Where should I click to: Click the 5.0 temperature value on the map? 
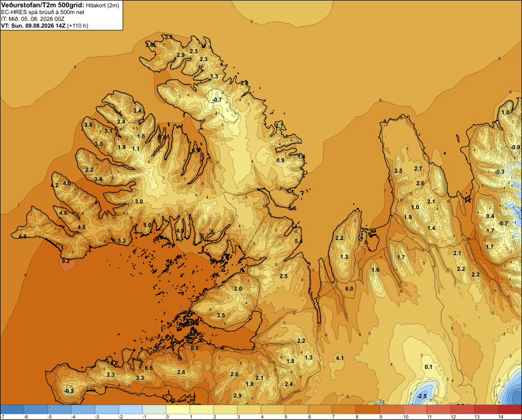(147, 225)
